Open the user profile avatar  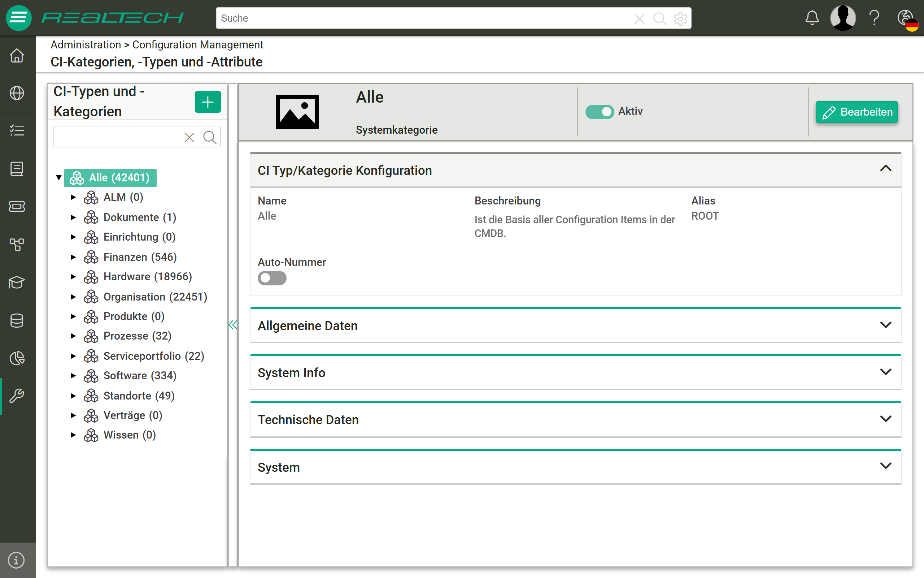[x=843, y=18]
